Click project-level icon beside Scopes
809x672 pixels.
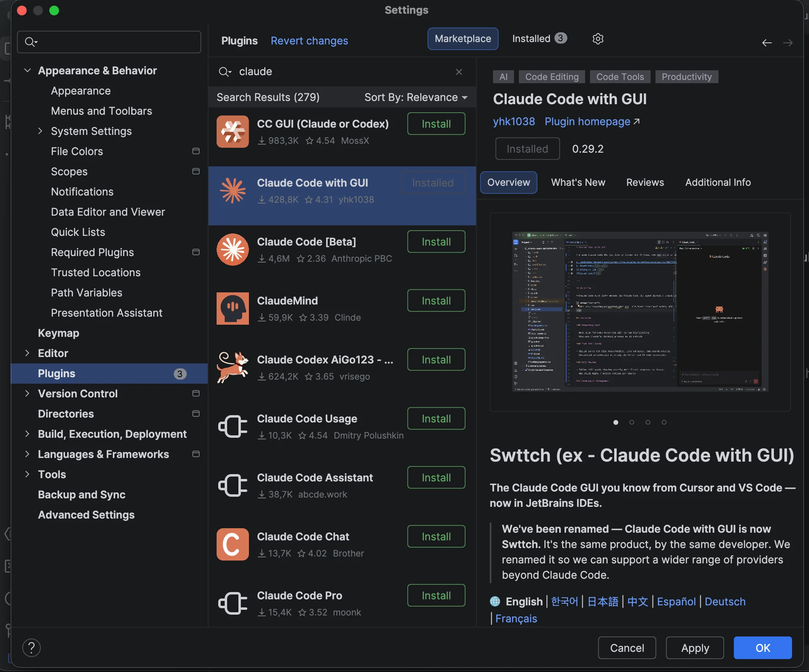click(196, 171)
